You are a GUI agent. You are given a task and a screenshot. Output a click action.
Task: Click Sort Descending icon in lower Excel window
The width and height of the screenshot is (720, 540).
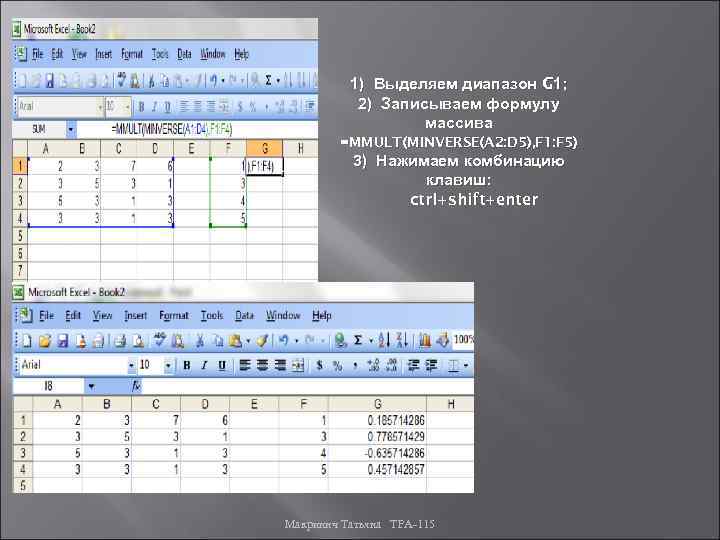[x=401, y=341]
